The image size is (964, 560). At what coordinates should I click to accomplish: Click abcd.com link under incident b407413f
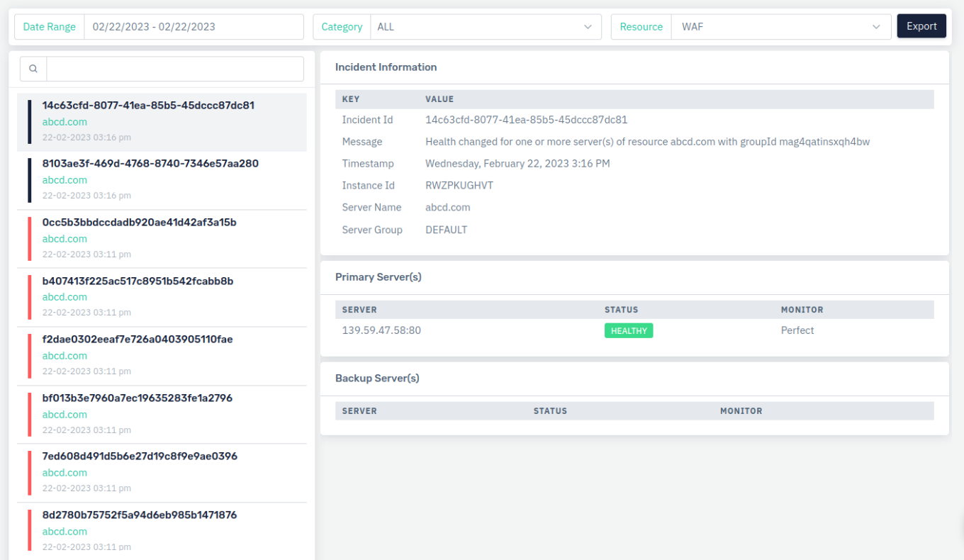[65, 297]
